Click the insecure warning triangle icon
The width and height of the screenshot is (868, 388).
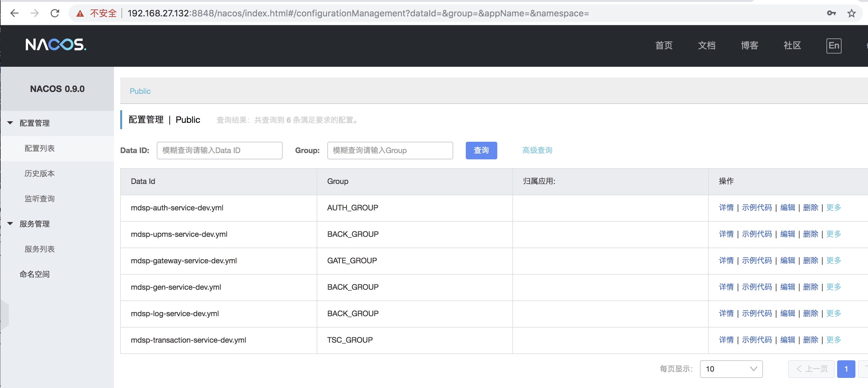pos(80,14)
